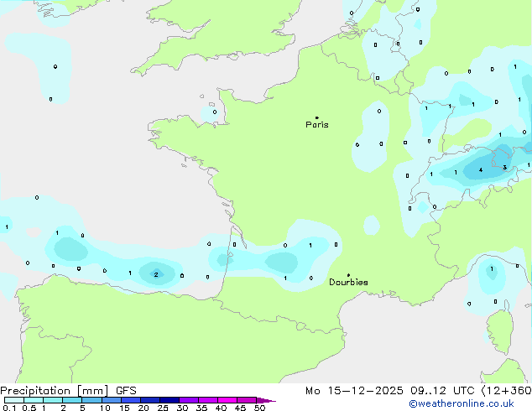Select the purple 30 mm legend swatch
The width and height of the screenshot is (532, 411).
tap(189, 400)
